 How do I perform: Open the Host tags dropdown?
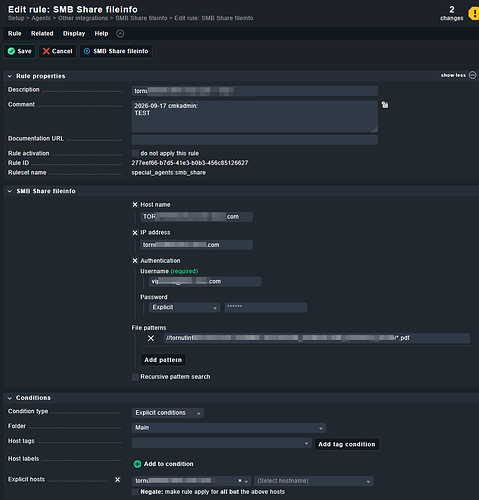[221, 443]
